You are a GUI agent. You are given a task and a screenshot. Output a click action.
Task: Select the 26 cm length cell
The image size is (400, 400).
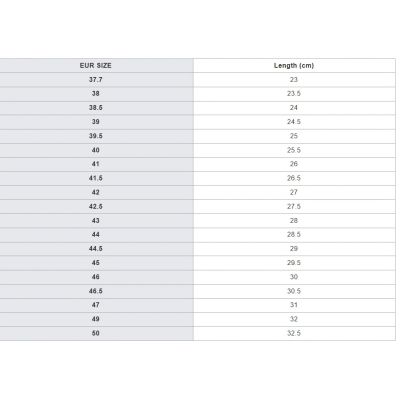[x=294, y=164]
